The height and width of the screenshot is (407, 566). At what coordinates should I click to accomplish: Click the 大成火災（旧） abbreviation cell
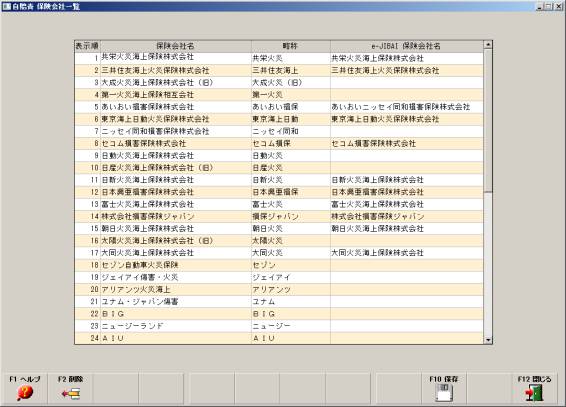click(x=291, y=83)
